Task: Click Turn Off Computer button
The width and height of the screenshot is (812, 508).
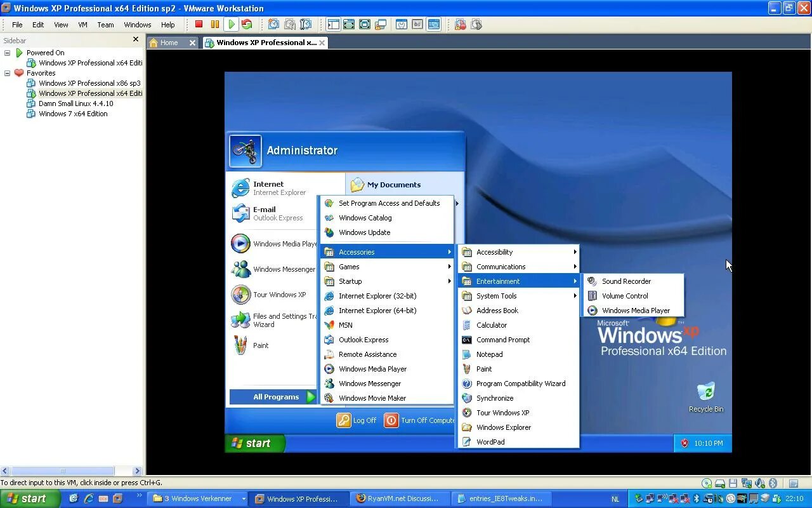Action: point(420,420)
